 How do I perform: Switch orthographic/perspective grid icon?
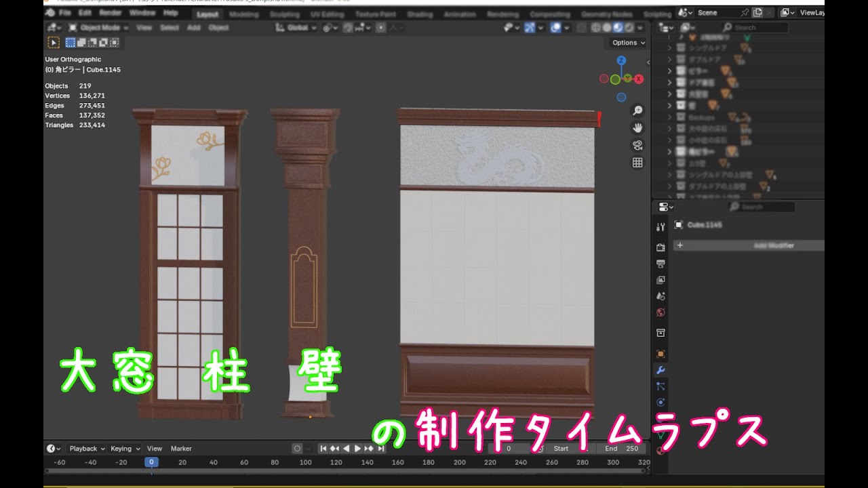click(637, 163)
